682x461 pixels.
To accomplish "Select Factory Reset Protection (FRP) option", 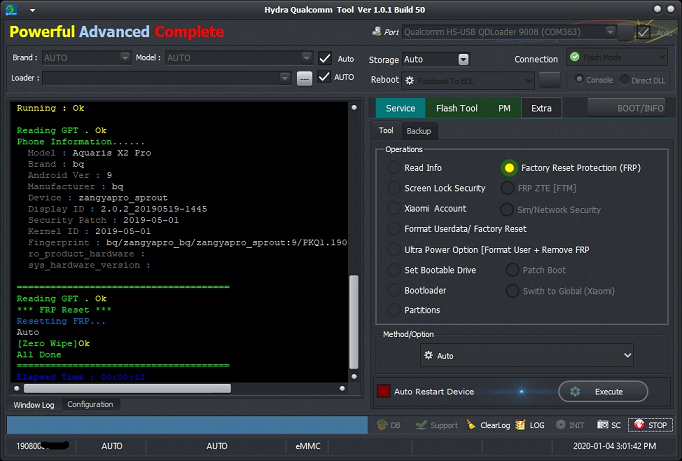I will click(509, 168).
